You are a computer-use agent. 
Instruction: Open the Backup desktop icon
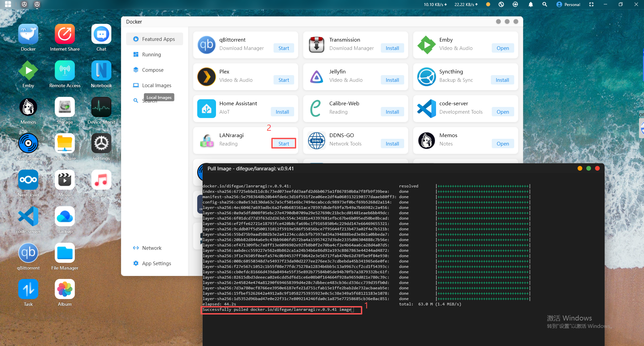65,217
